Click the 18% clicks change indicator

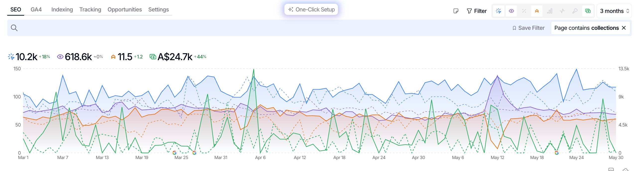point(45,57)
